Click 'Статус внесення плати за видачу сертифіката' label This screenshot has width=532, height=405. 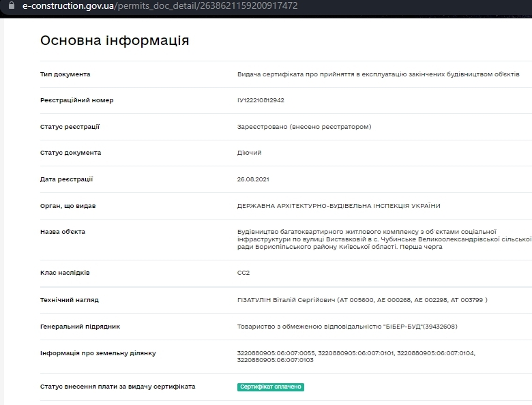[118, 387]
